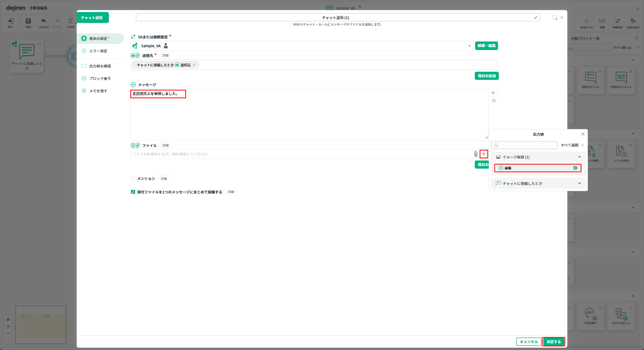Click the pencil icon to rename block title
Viewport: 644px width, 350px height.
(536, 17)
